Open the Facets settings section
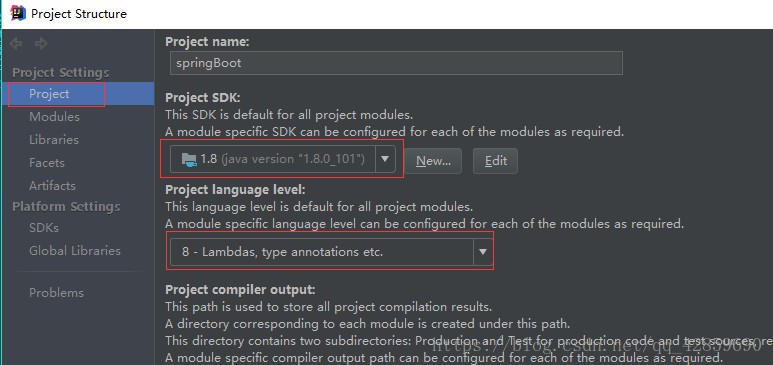Screen dimensions: 773x365 [47, 163]
